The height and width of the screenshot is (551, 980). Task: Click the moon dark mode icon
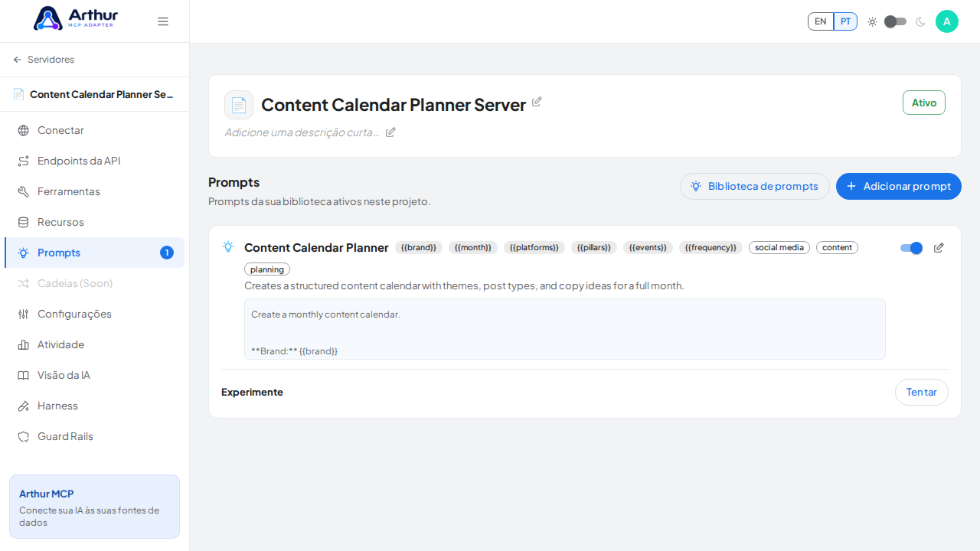click(920, 21)
